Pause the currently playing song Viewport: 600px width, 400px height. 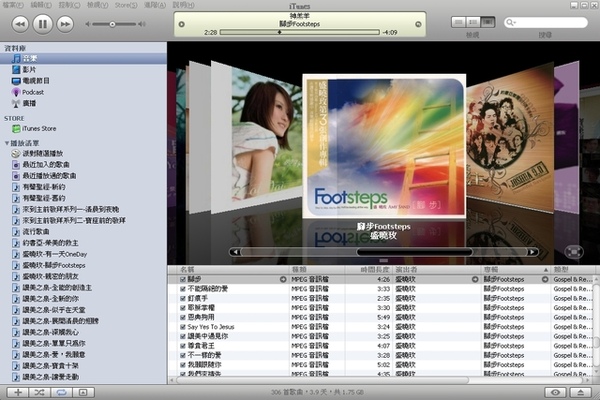(42, 24)
